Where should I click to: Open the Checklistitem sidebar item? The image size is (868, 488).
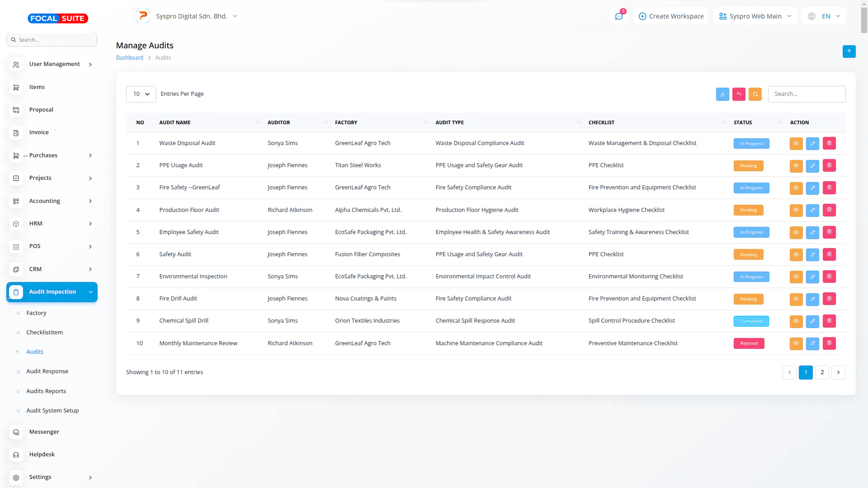(x=44, y=333)
